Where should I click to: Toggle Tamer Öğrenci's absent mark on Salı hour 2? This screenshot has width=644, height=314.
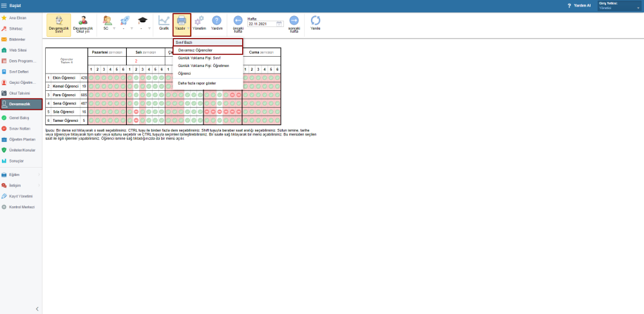click(x=136, y=121)
